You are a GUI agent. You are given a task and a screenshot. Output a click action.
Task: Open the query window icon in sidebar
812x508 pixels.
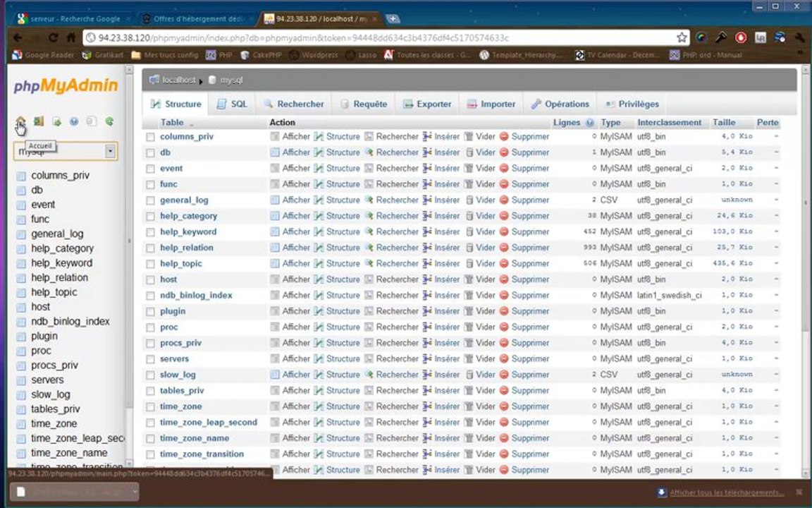pos(57,121)
